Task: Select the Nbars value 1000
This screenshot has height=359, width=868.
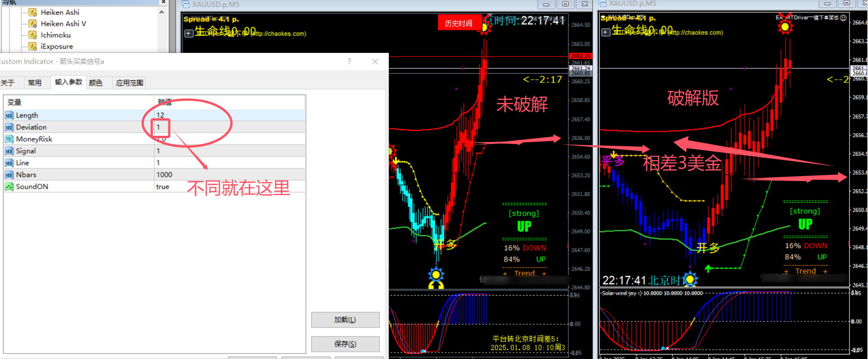Action: [x=229, y=174]
